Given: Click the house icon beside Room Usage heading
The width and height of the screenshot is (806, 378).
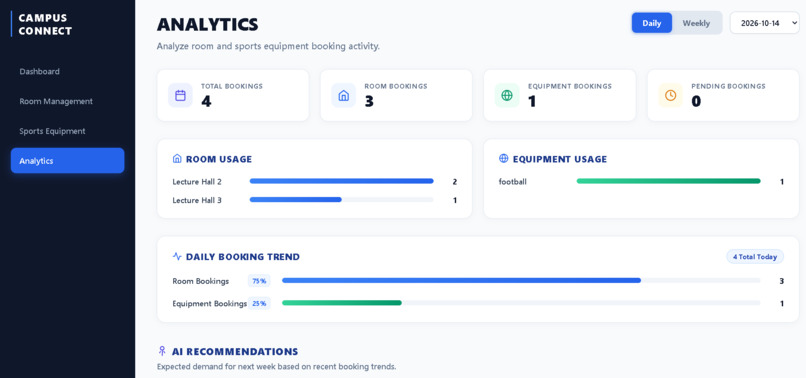Looking at the screenshot, I should pyautogui.click(x=177, y=159).
